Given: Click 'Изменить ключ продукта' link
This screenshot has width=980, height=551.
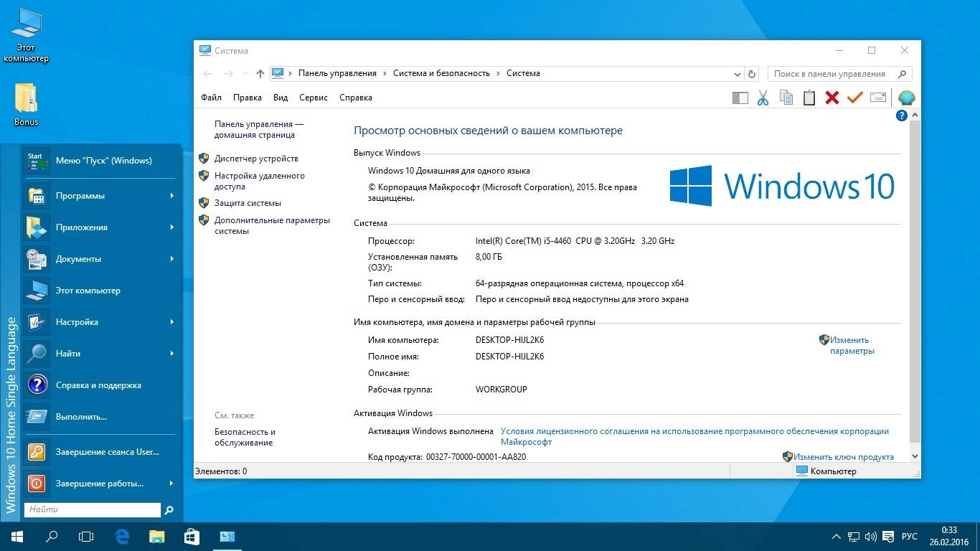Looking at the screenshot, I should click(x=844, y=457).
